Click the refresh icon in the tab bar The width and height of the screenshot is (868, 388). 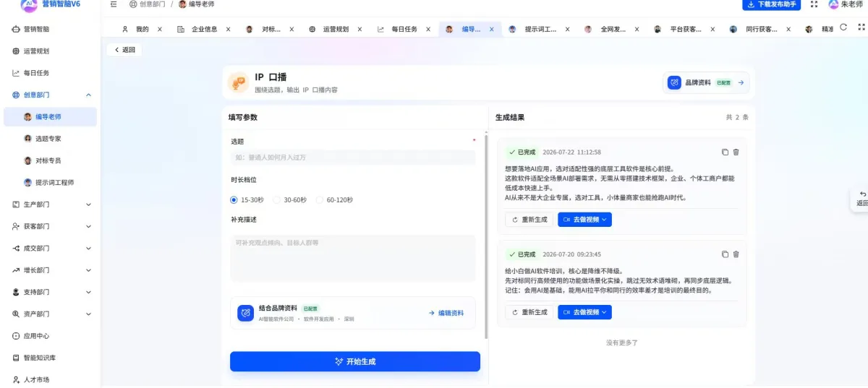(x=843, y=27)
